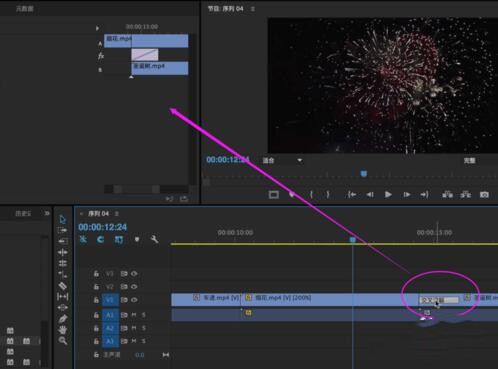Viewport: 498px width, 369px height.
Task: Select the Zoom magnifier tool
Action: tap(62, 341)
